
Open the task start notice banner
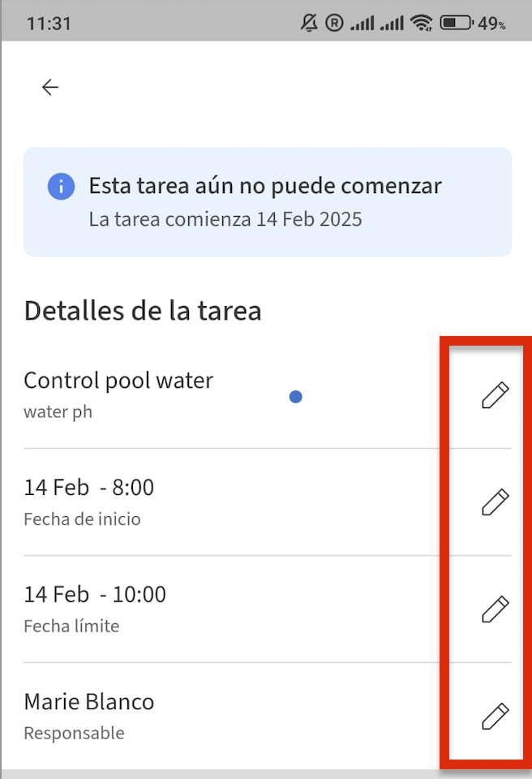pos(268,202)
